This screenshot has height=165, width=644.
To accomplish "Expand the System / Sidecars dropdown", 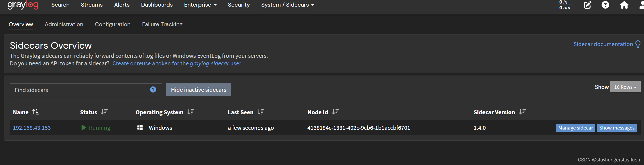I will [x=288, y=5].
